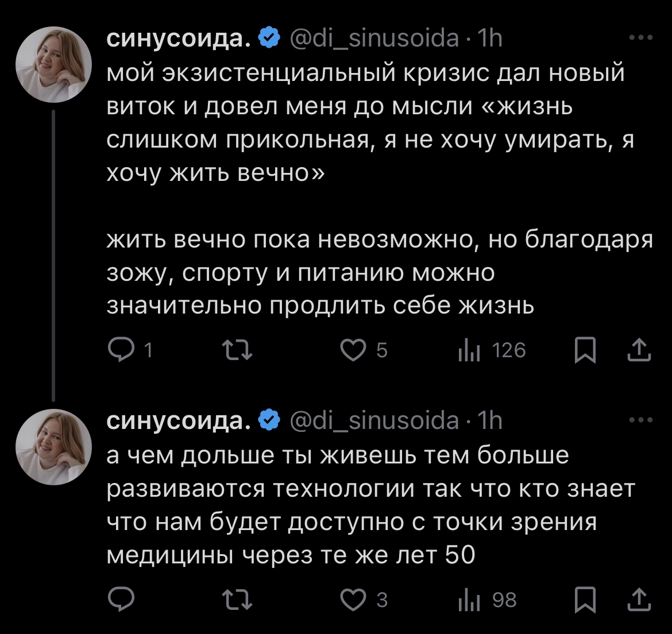View analytics showing 126 views
Screen dimensions: 672x634
pos(469,350)
